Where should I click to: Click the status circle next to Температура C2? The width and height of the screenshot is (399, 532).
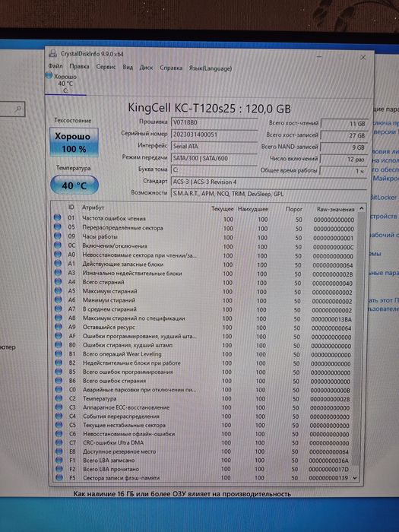coord(59,398)
